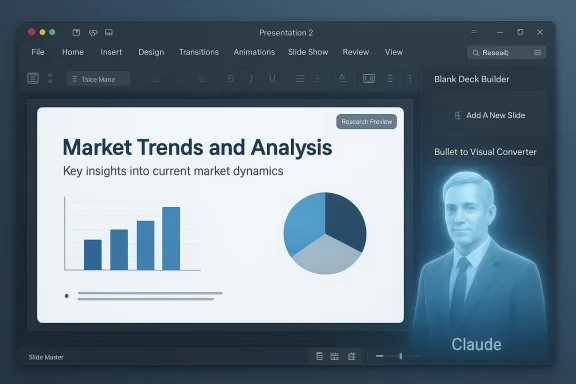Click the slide view icon in the toolbar
The image size is (576, 384).
pos(369,79)
